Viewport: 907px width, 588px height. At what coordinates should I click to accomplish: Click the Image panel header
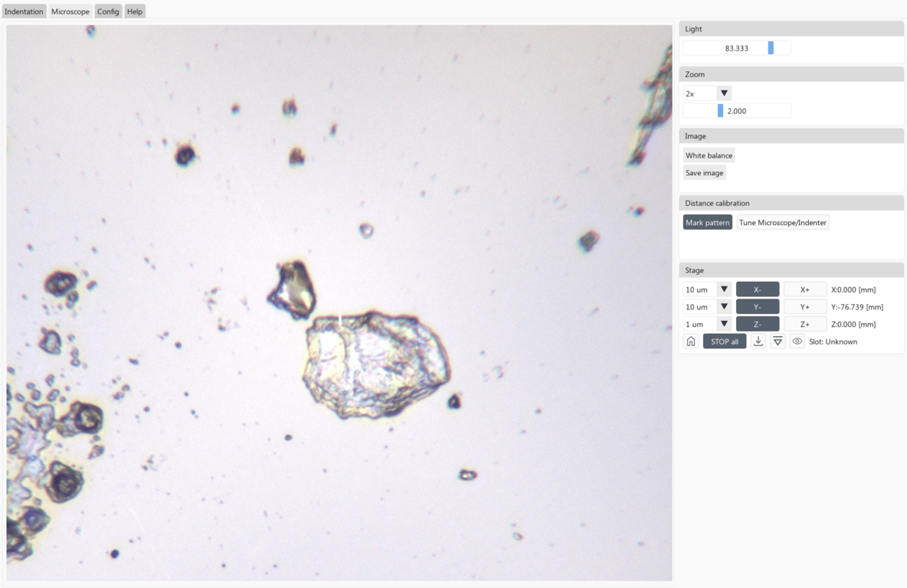point(791,136)
